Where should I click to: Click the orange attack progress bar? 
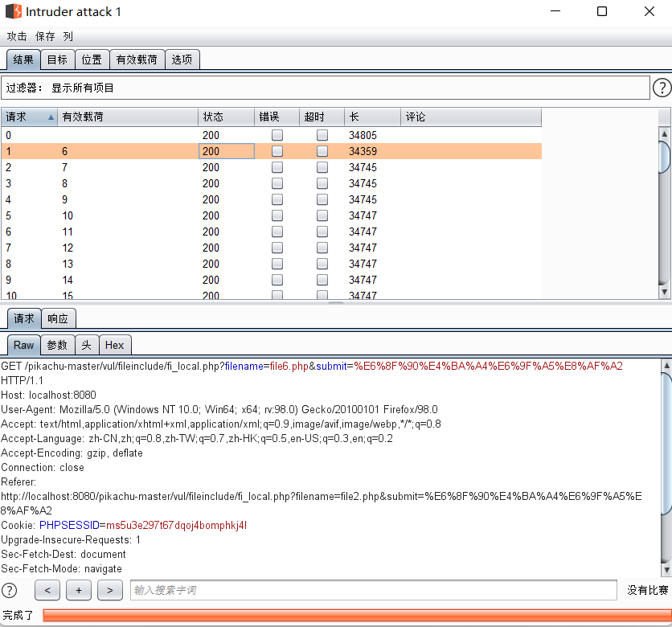(357, 616)
